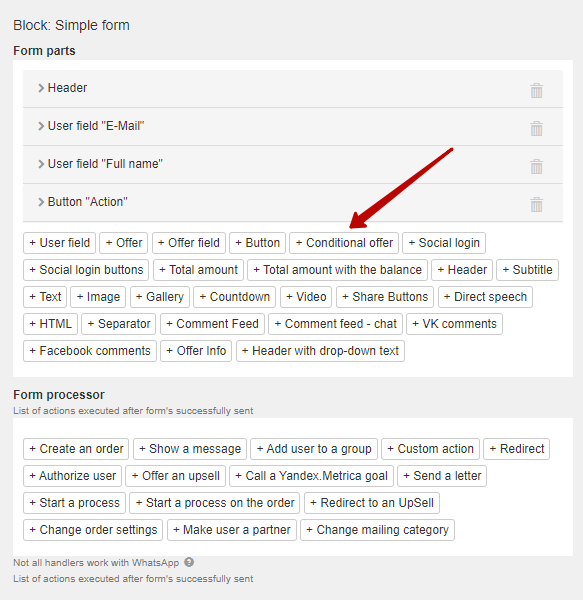Expand Button "Action" row
This screenshot has height=600, width=583.
(x=293, y=202)
